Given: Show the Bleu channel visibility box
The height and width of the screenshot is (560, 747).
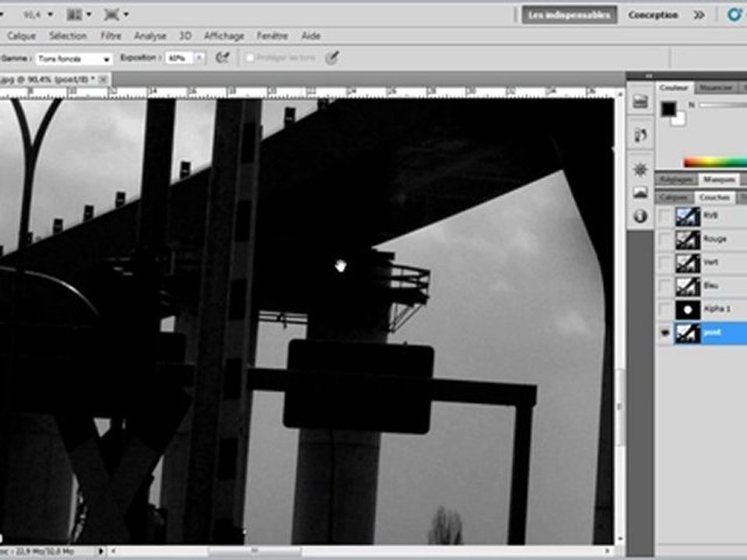Looking at the screenshot, I should pos(665,286).
